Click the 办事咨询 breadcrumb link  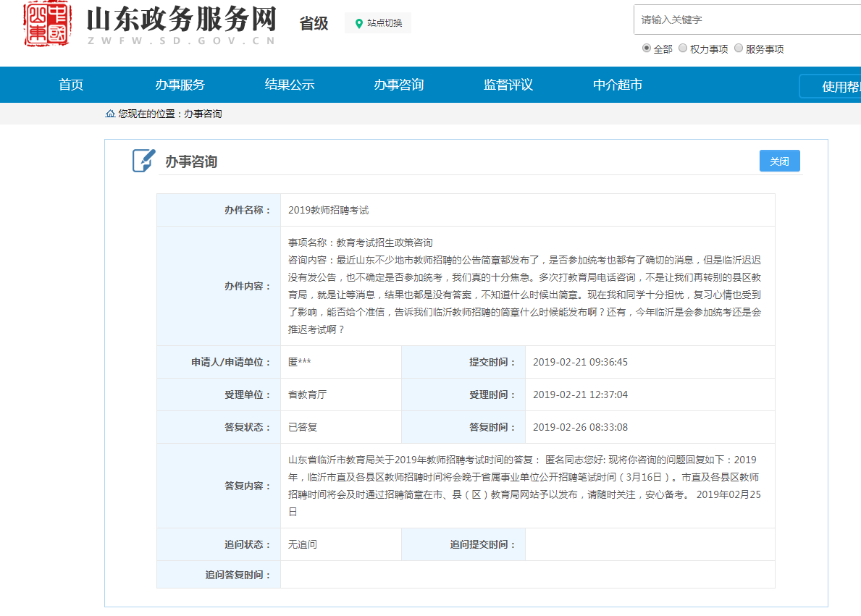click(203, 114)
